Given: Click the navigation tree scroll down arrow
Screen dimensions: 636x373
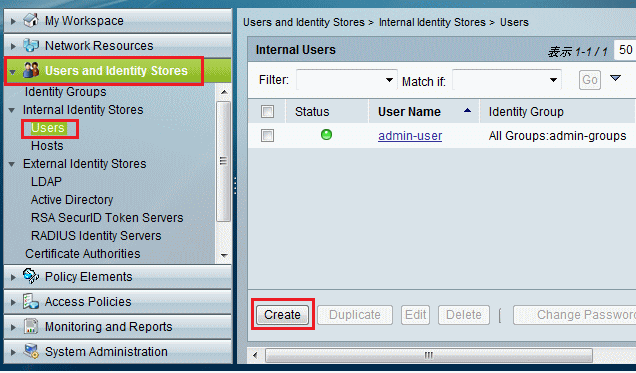Looking at the screenshot, I should 224,256.
